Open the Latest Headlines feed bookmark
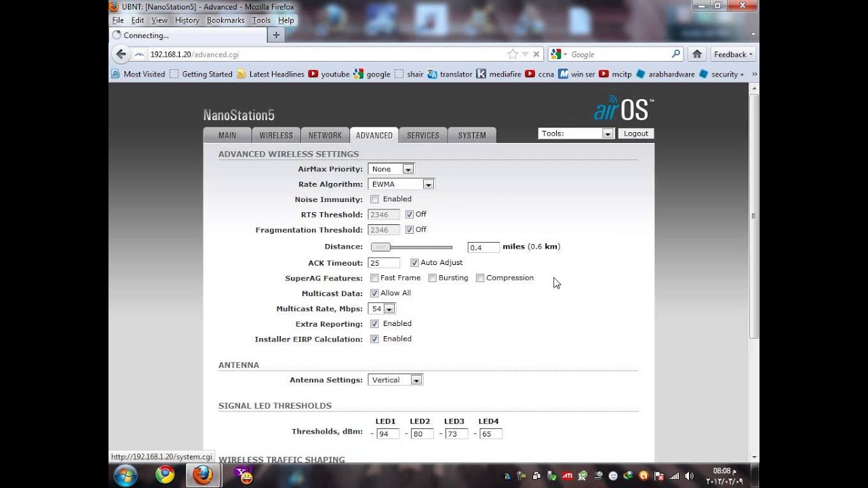The image size is (868, 488). tap(271, 74)
